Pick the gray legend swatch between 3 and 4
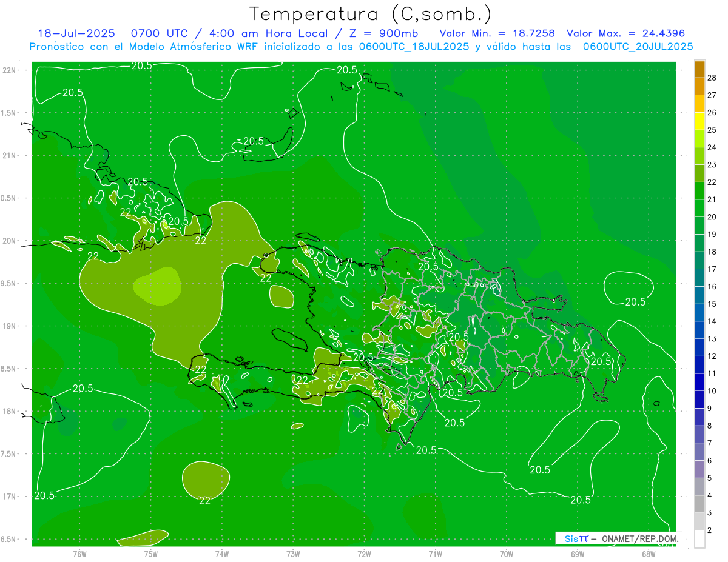 click(x=699, y=504)
